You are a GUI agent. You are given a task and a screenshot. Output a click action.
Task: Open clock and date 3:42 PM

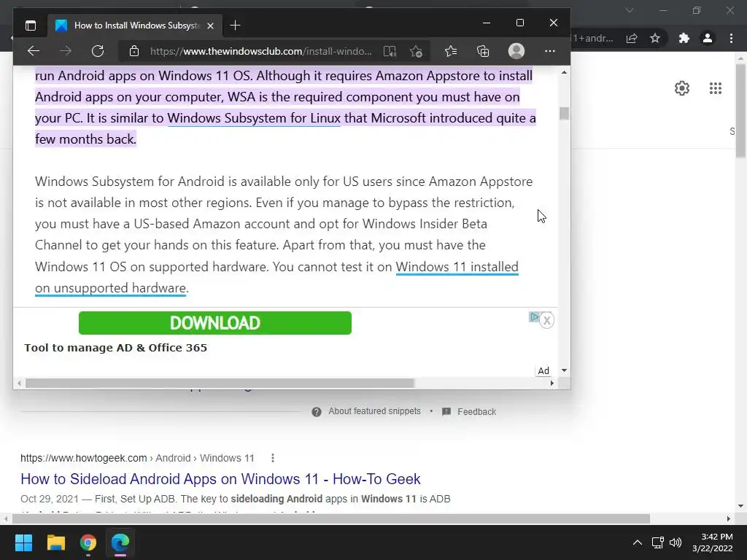(x=713, y=542)
